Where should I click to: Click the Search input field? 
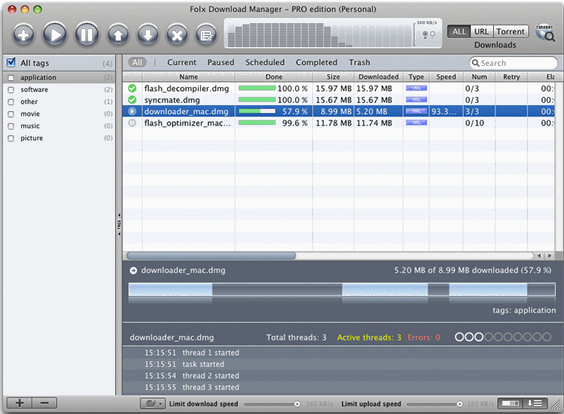click(x=514, y=63)
